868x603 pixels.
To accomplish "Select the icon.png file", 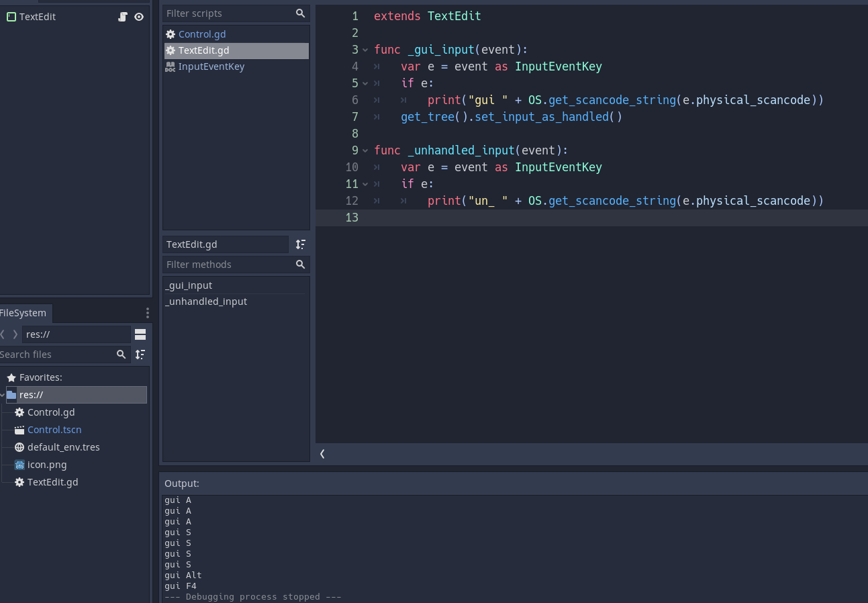I will (46, 465).
